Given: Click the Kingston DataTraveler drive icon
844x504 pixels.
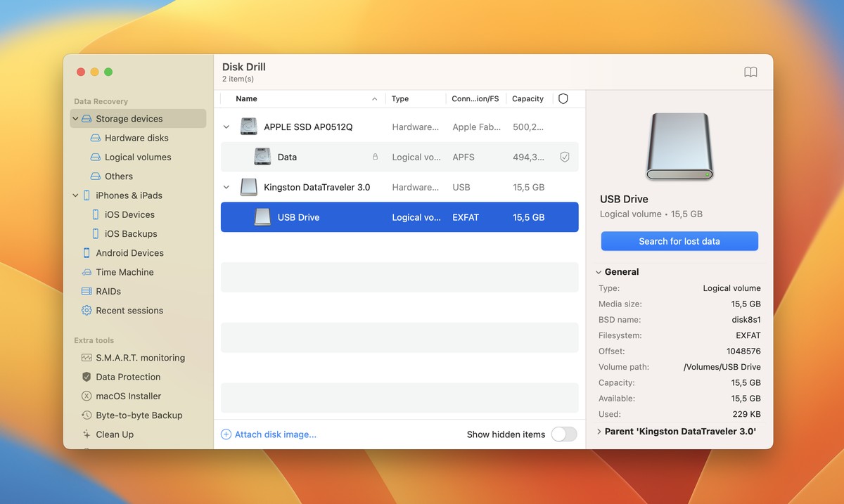Looking at the screenshot, I should tap(248, 187).
